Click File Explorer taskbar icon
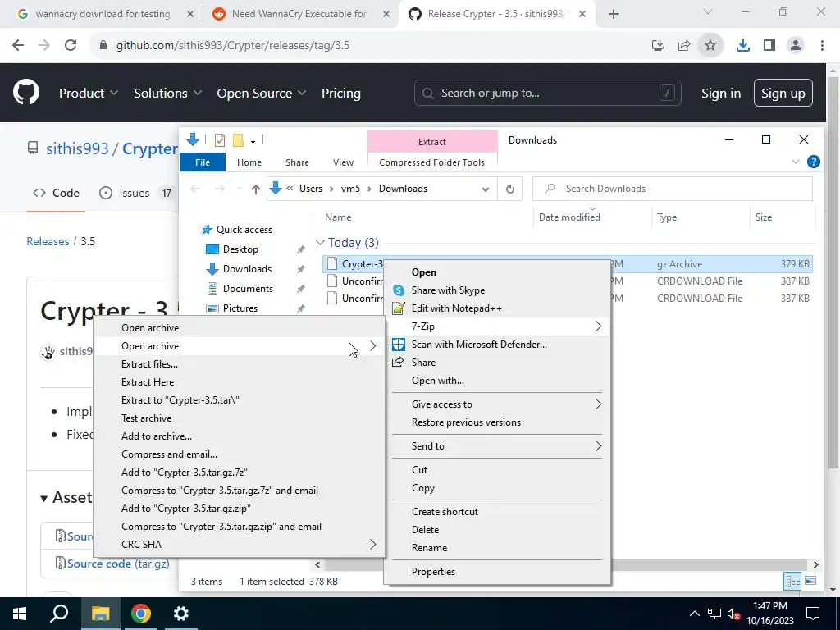The image size is (840, 630). [100, 614]
